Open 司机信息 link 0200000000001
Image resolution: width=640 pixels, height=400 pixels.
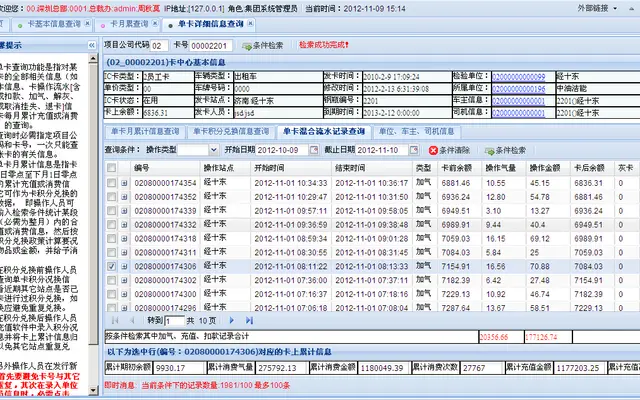click(518, 113)
